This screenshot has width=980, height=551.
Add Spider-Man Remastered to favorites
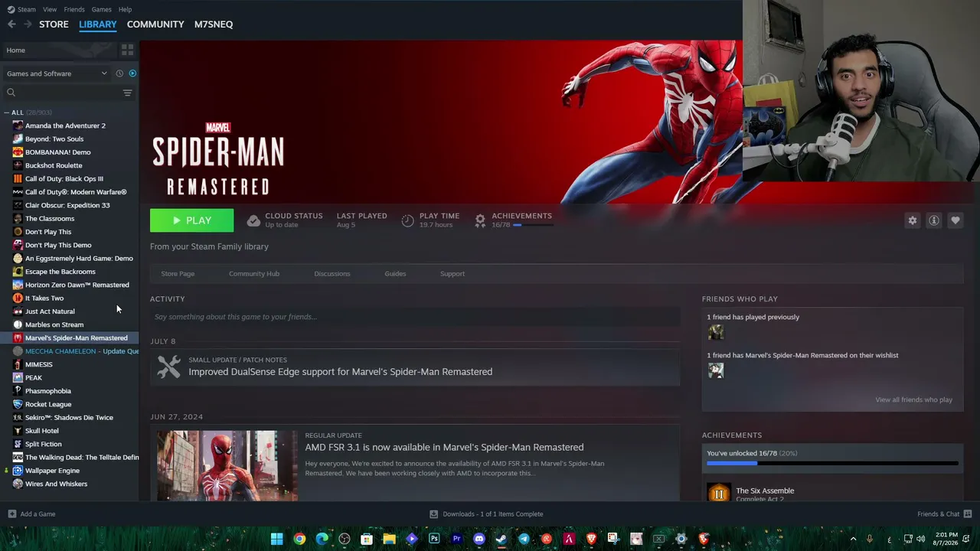pos(955,220)
